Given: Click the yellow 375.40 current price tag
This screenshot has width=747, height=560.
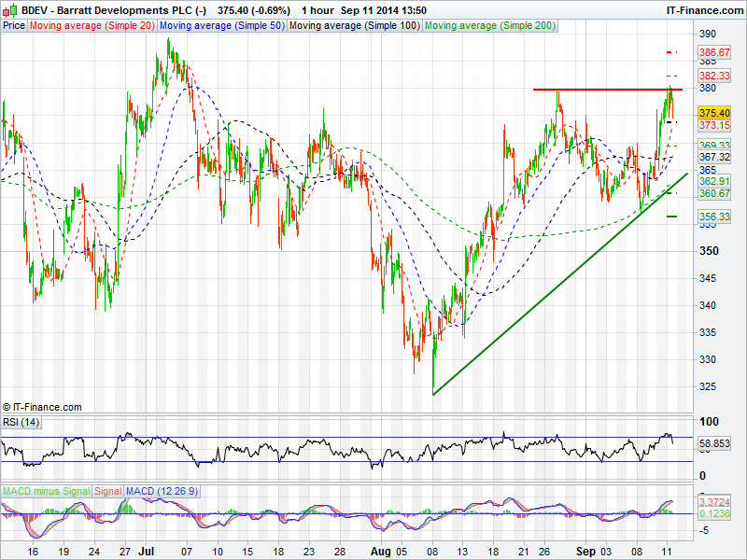Looking at the screenshot, I should pyautogui.click(x=713, y=112).
